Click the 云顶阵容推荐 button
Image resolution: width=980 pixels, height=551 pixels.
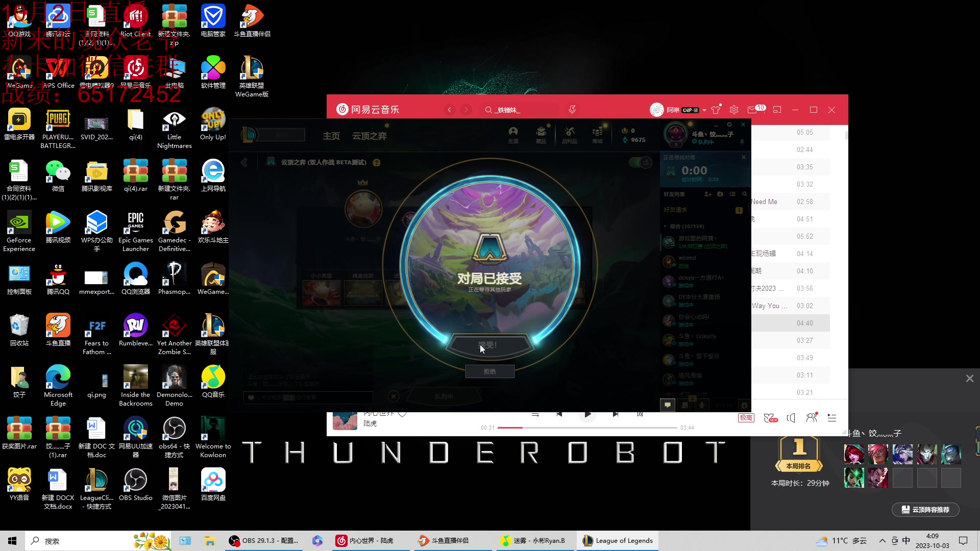[x=925, y=510]
